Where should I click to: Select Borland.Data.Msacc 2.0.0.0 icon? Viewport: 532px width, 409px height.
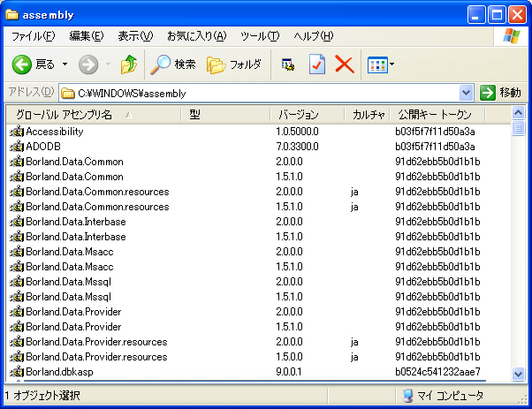(x=17, y=252)
